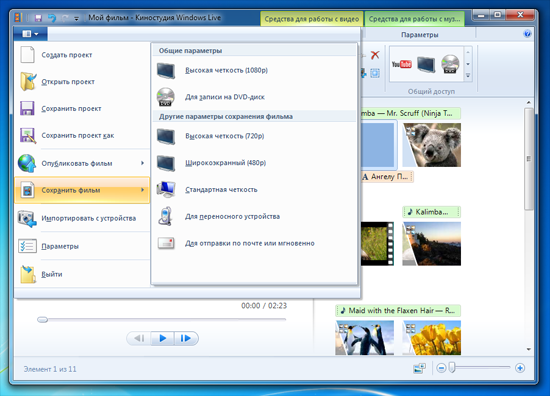Open Customize Quick Access Toolbar dropdown
Image resolution: width=550 pixels, height=396 pixels.
pyautogui.click(x=76, y=18)
